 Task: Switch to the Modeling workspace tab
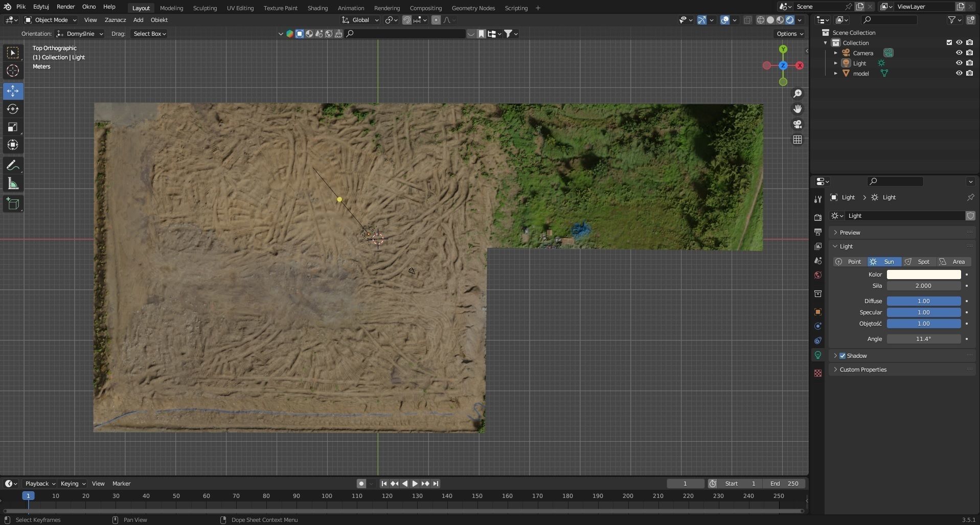pos(171,8)
